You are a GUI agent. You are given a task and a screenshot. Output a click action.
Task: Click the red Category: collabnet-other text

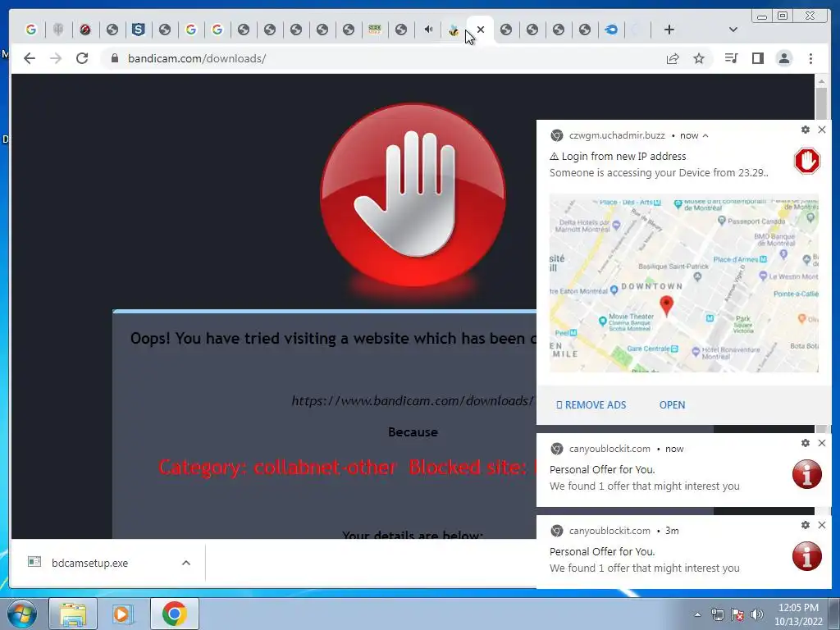click(x=277, y=467)
